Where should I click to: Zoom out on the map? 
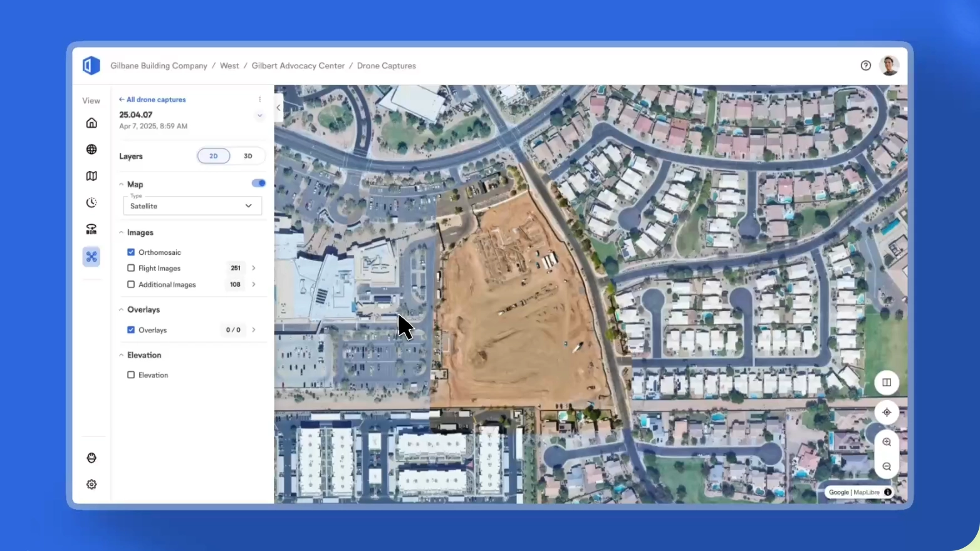point(887,466)
